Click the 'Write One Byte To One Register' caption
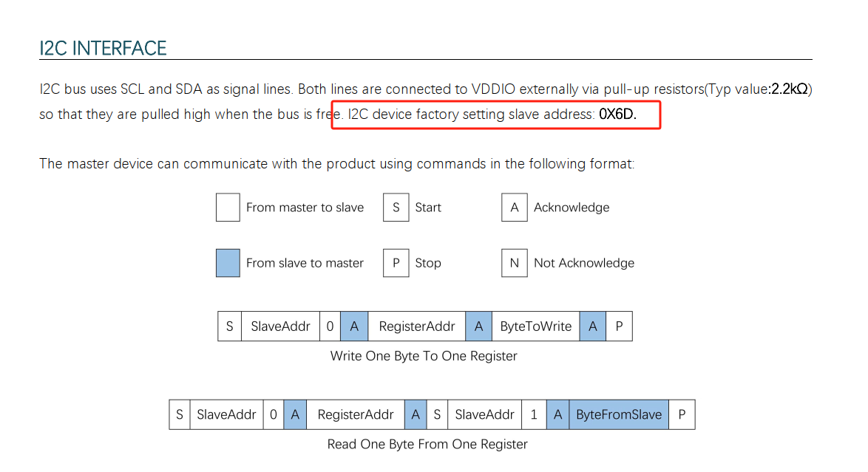Viewport: 868px width, 472px height. pos(424,356)
